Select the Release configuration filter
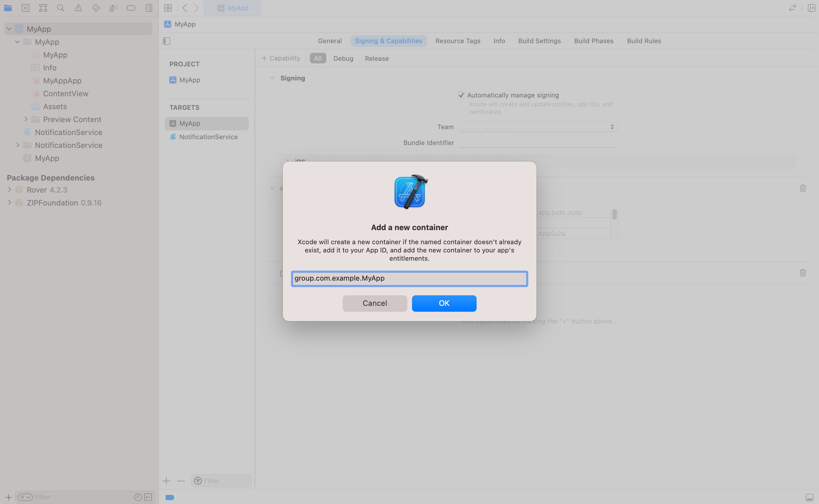Image resolution: width=819 pixels, height=504 pixels. click(x=376, y=58)
